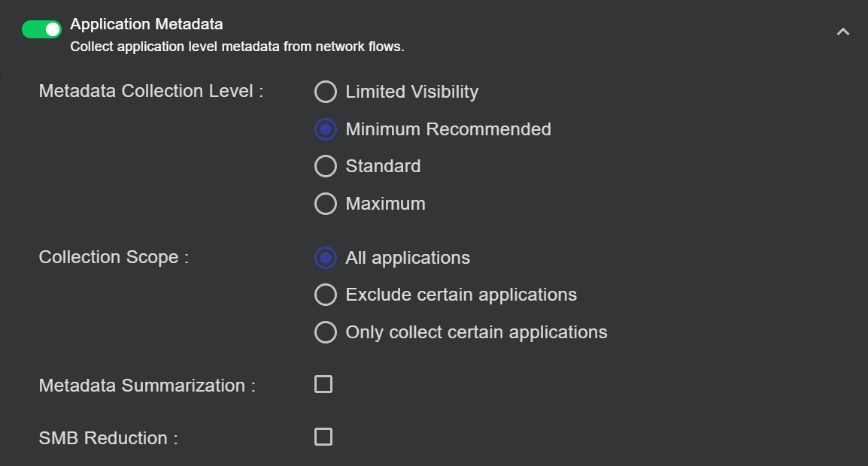Click the Collection Scope field label

pos(113,257)
